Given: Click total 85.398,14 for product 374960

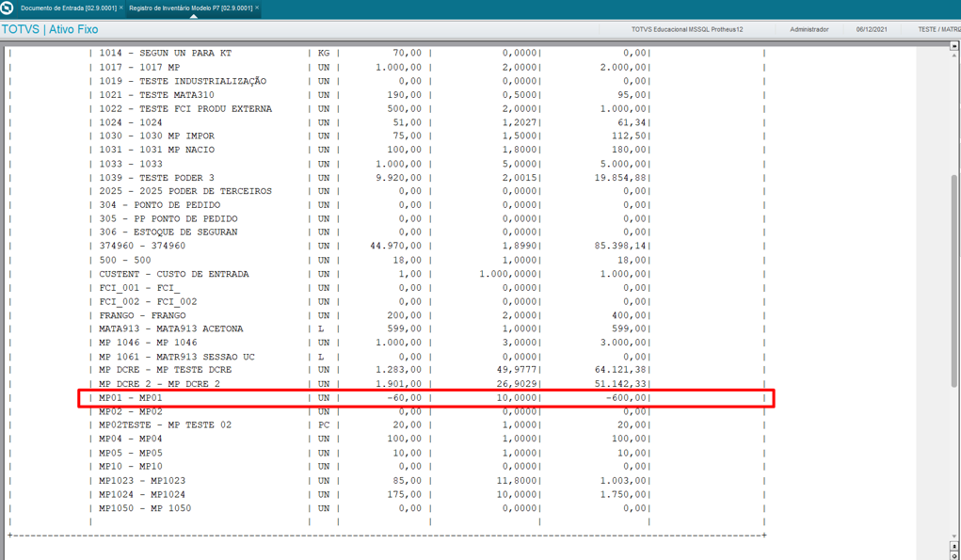Looking at the screenshot, I should [x=621, y=246].
